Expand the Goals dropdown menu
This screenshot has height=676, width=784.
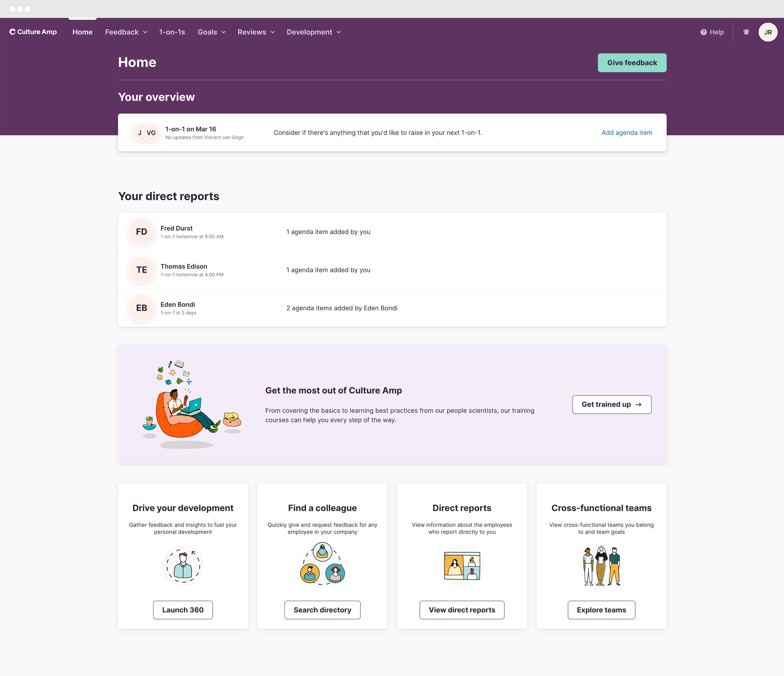tap(211, 32)
